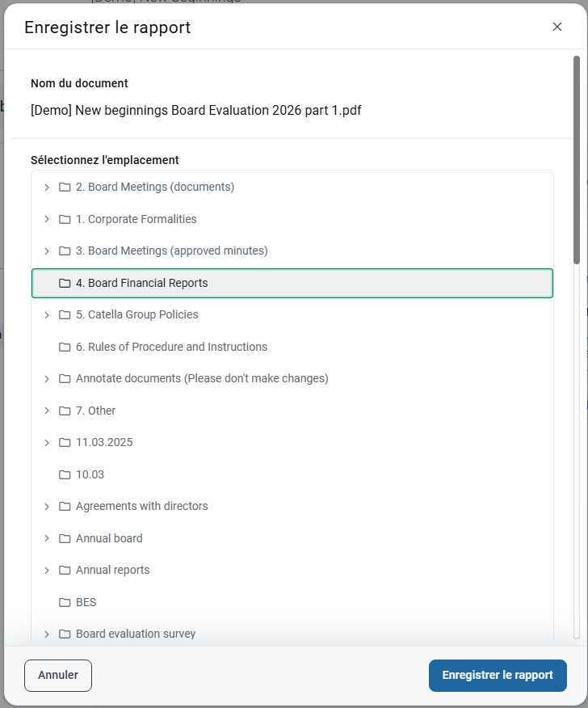Image resolution: width=588 pixels, height=708 pixels.
Task: Click folder icon next to Board Financial Reports
Action: click(x=65, y=284)
